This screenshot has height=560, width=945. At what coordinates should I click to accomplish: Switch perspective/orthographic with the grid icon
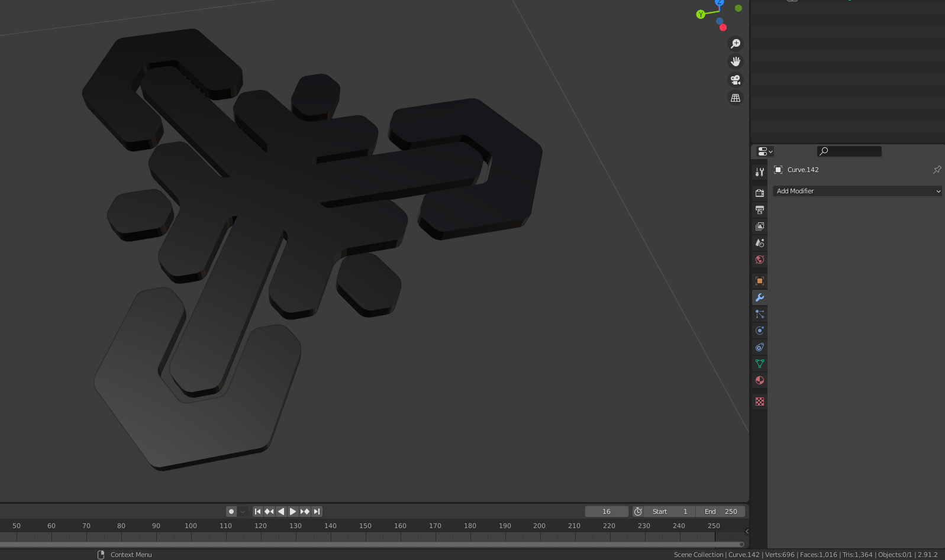pos(736,98)
